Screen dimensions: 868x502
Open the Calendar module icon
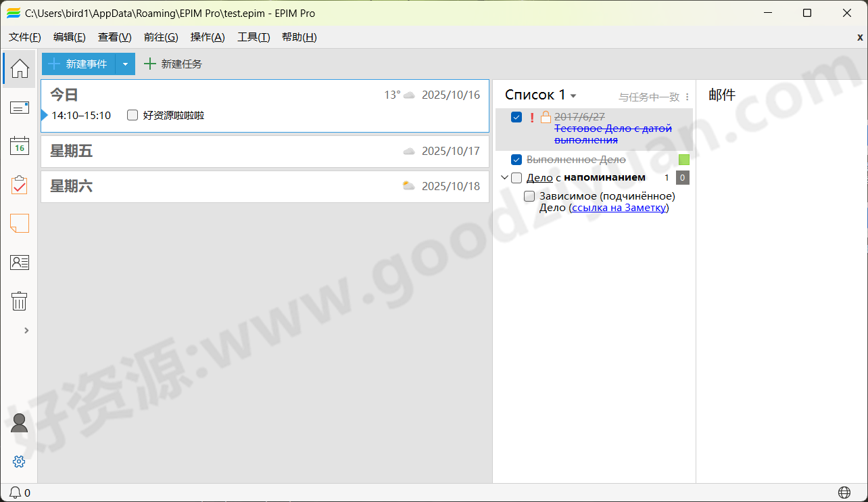pos(19,145)
